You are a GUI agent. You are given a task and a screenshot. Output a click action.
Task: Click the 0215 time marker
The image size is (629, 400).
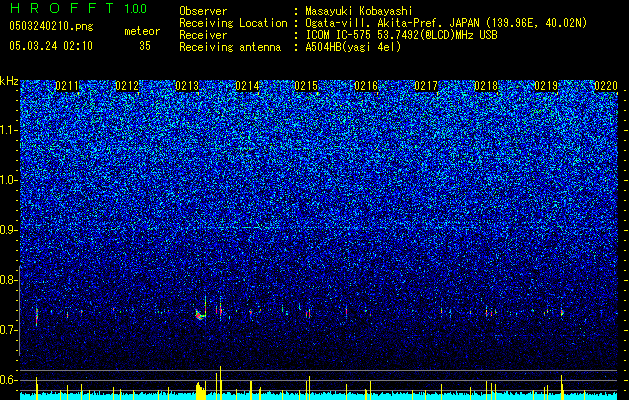(x=306, y=86)
